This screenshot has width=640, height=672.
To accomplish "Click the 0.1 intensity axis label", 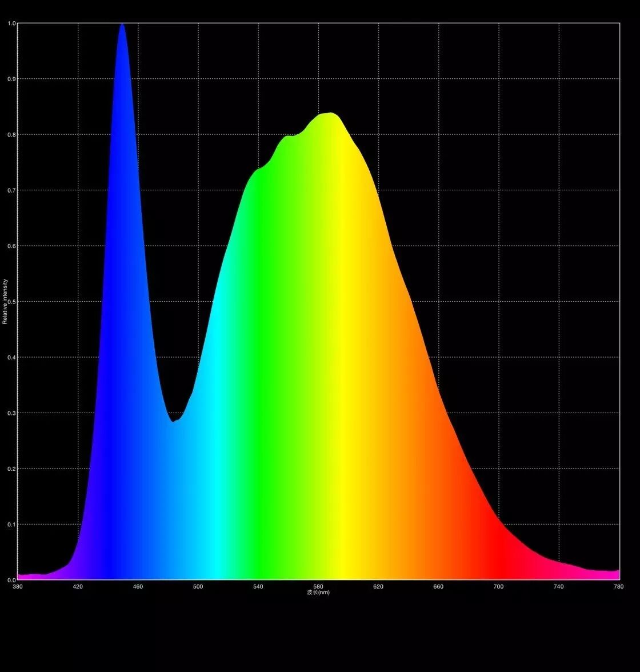I will point(11,525).
